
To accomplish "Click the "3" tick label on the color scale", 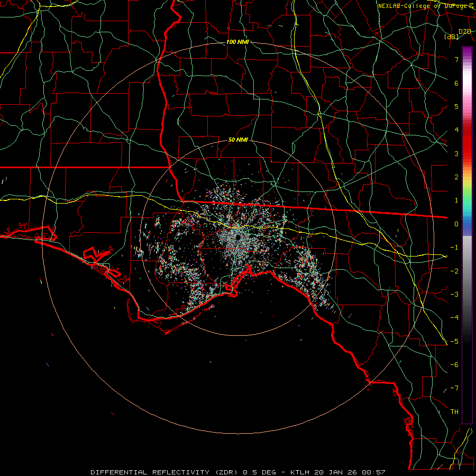I will point(456,153).
